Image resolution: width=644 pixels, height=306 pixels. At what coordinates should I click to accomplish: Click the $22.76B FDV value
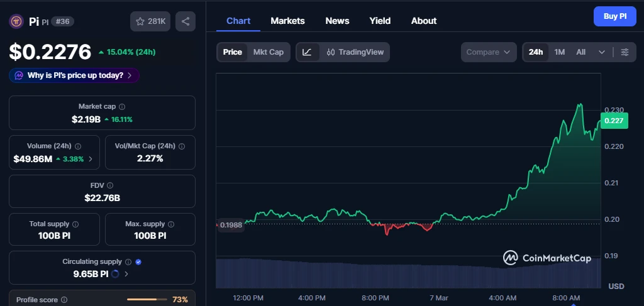[103, 198]
